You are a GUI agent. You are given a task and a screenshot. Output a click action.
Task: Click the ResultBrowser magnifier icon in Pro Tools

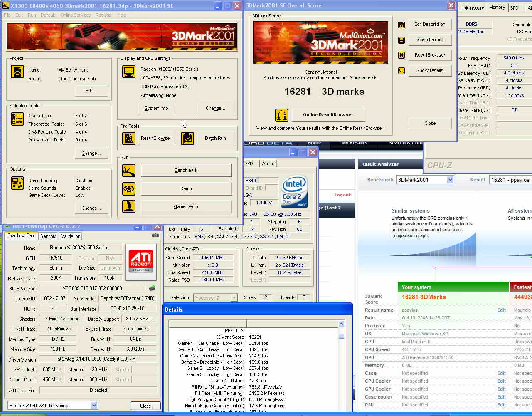[129, 138]
